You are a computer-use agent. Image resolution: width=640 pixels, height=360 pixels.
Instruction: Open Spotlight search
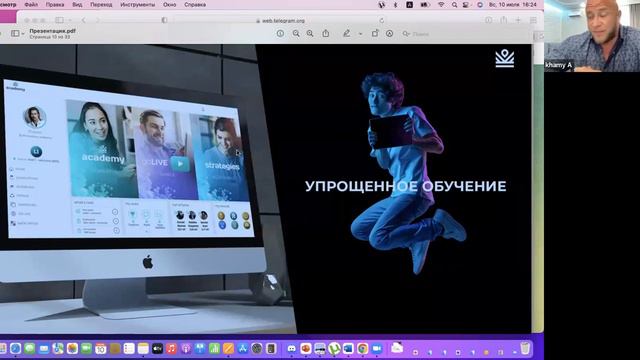tap(454, 5)
